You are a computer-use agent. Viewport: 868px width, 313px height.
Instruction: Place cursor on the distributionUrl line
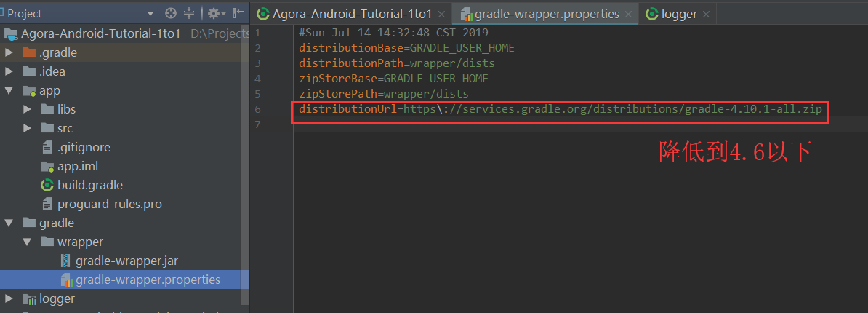(560, 108)
